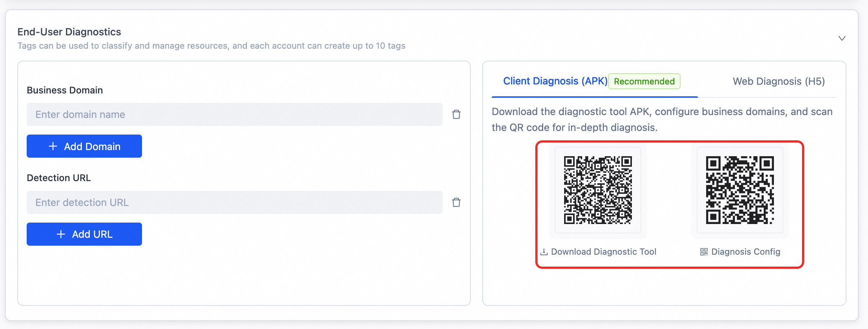Select the Diagnosis Config QR code
868x329 pixels.
[x=740, y=190]
